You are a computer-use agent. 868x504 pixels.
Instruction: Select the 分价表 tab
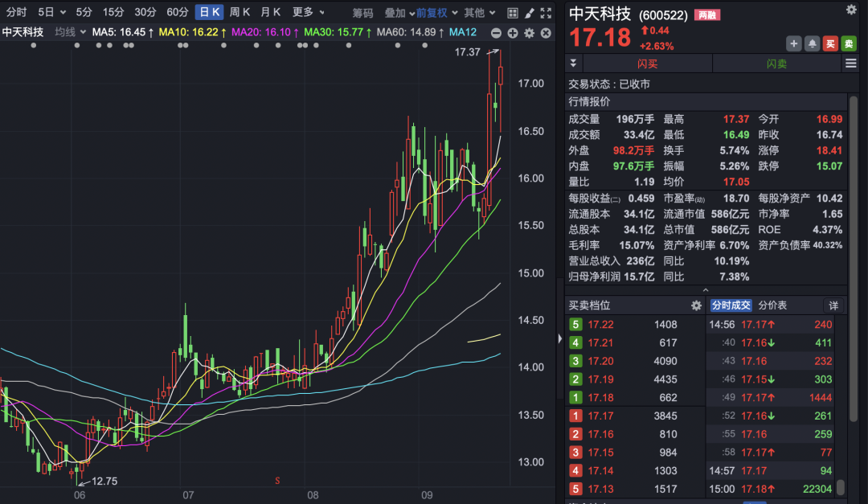(772, 305)
